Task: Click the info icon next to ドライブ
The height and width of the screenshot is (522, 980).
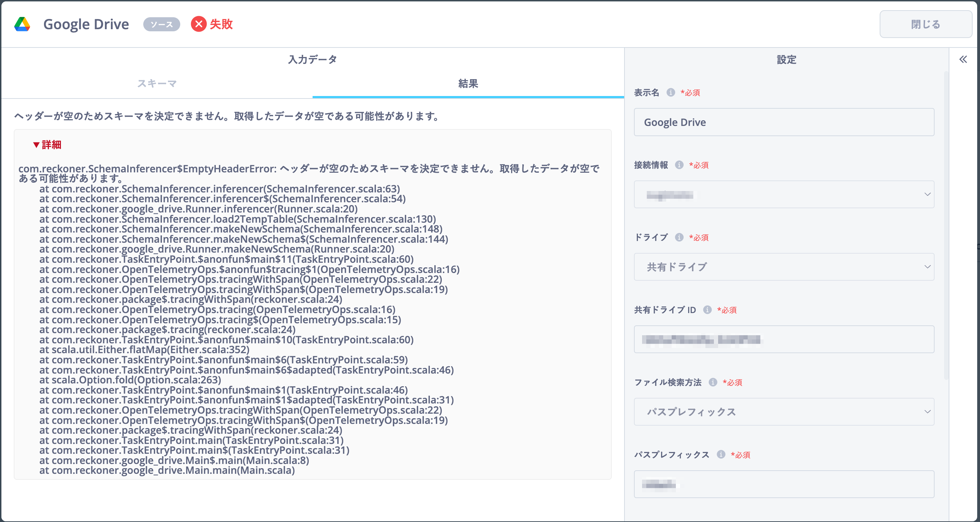Action: [679, 238]
